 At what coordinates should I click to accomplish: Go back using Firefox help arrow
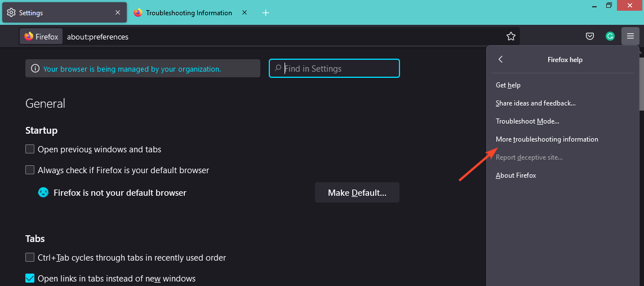point(500,60)
